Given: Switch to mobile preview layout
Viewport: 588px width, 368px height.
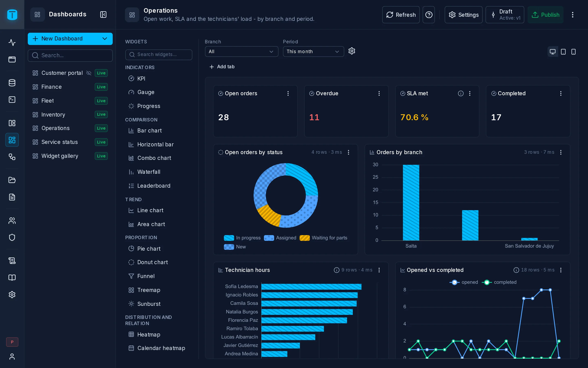Looking at the screenshot, I should pyautogui.click(x=574, y=52).
